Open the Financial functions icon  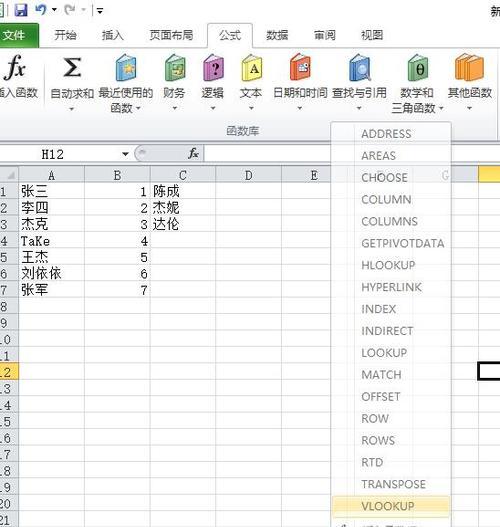point(174,69)
